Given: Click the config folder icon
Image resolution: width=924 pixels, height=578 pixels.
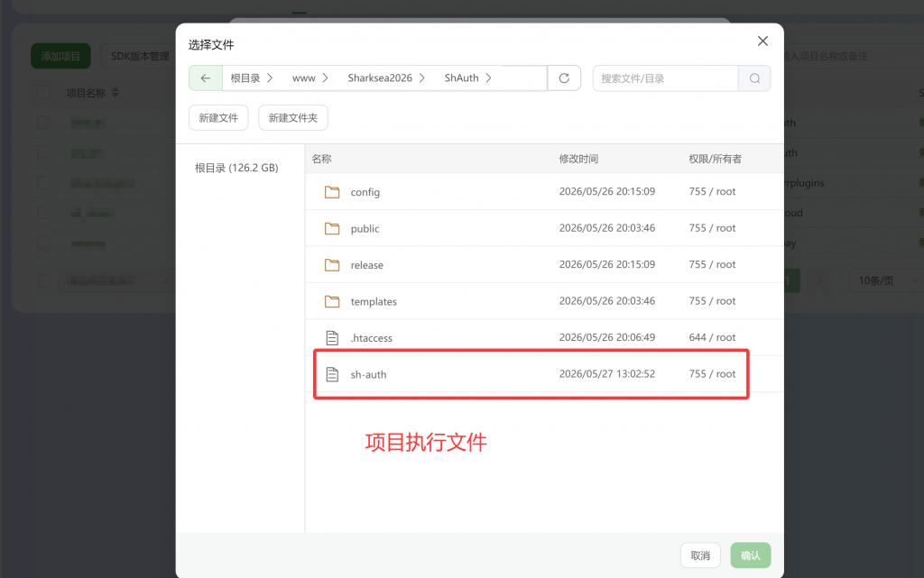Looking at the screenshot, I should (332, 192).
